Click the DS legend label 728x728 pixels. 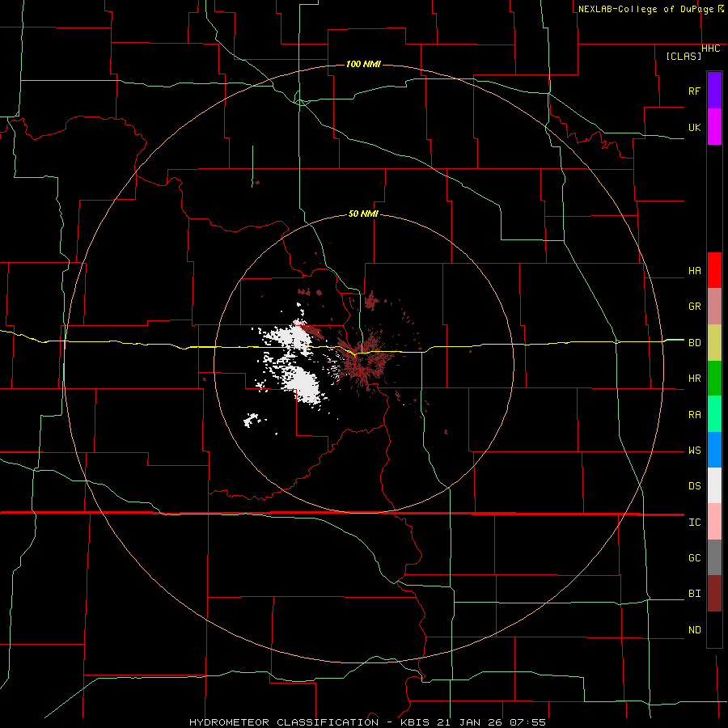pos(694,485)
